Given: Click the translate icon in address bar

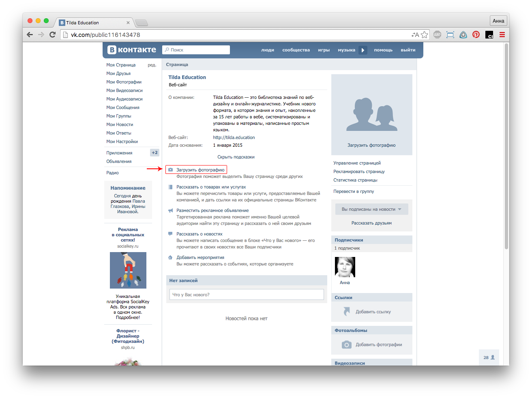Looking at the screenshot, I should pos(415,35).
